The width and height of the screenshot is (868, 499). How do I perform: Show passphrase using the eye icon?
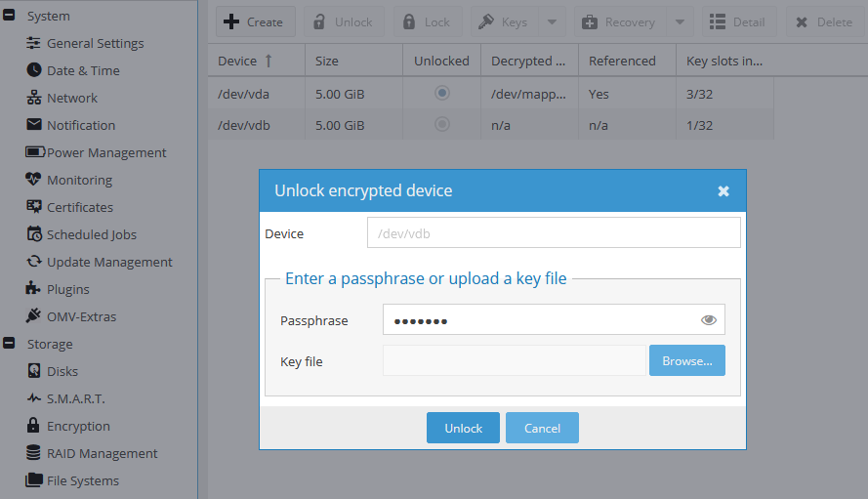[x=709, y=320]
